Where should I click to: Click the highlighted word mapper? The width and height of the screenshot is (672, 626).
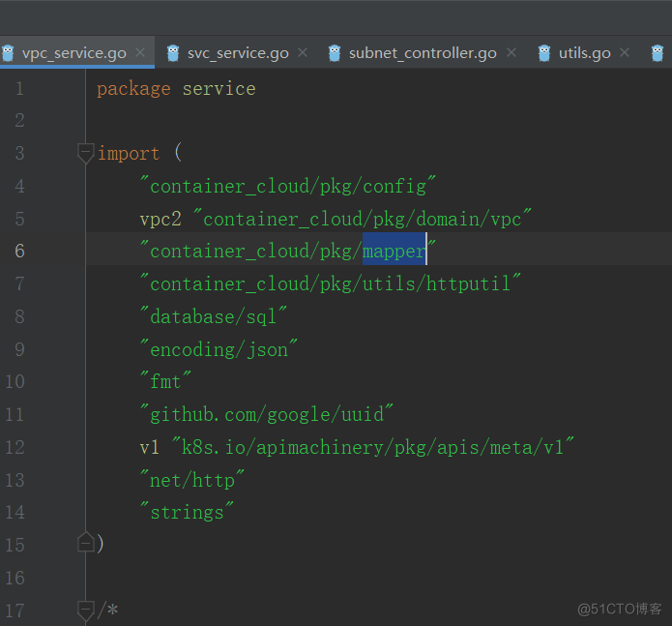point(394,251)
